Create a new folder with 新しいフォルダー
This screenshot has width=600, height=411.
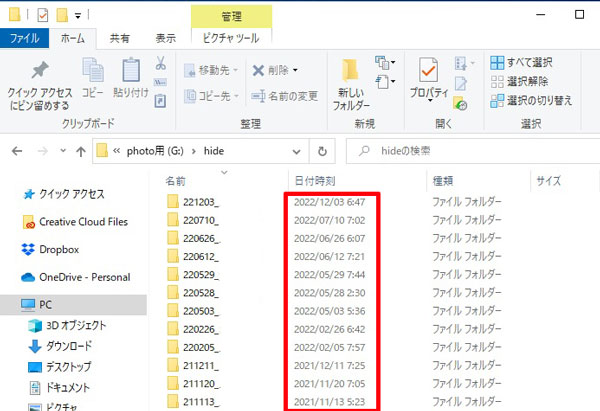point(350,80)
